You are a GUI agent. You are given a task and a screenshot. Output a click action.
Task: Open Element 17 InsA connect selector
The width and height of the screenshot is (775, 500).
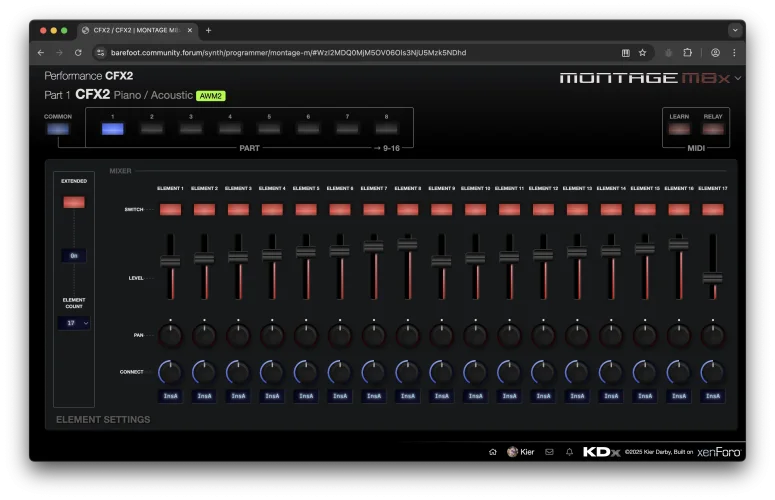713,396
